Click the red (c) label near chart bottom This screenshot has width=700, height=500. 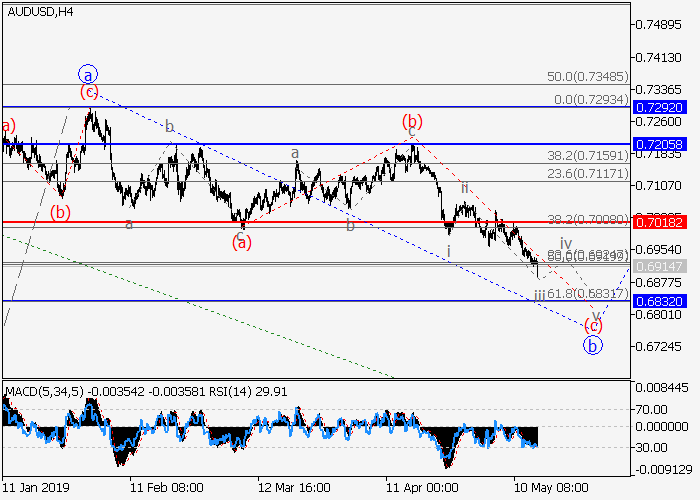[x=594, y=325]
